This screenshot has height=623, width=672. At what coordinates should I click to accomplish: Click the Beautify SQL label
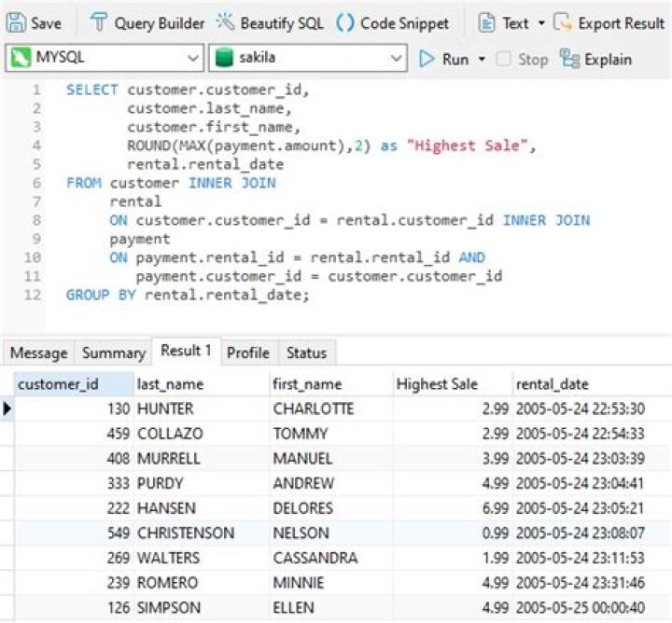(282, 23)
